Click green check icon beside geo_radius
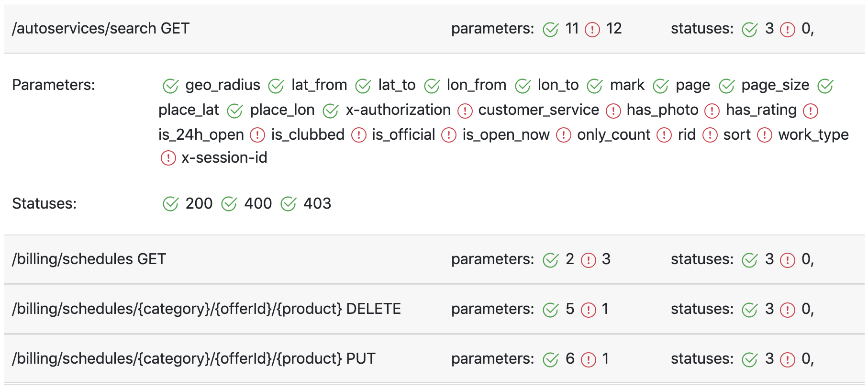The image size is (868, 390). tap(170, 86)
